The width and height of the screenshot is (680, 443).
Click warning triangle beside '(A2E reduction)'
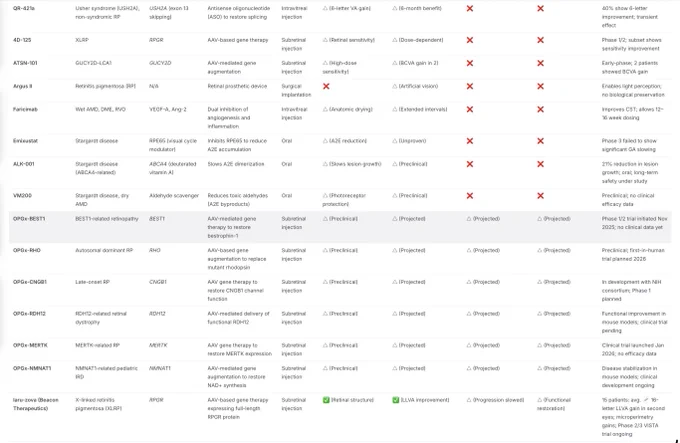pos(325,141)
